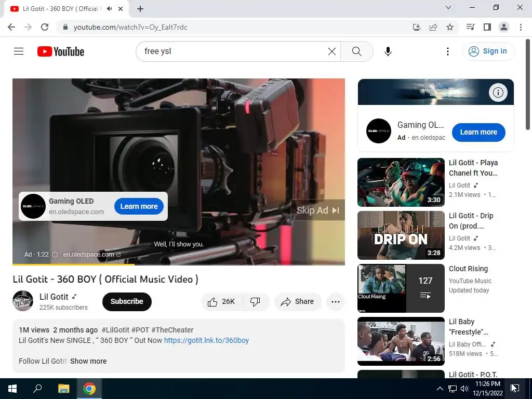
Task: View site information padlock icon
Action: [x=65, y=27]
